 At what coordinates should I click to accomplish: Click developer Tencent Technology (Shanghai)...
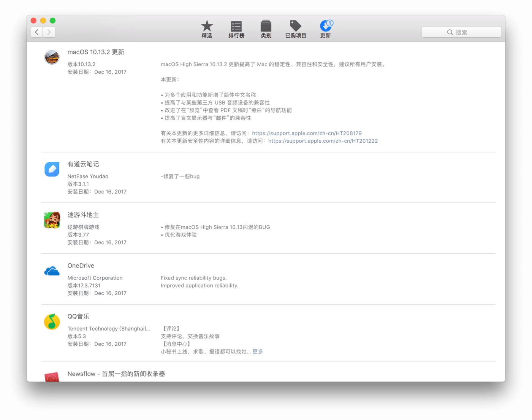click(x=109, y=329)
